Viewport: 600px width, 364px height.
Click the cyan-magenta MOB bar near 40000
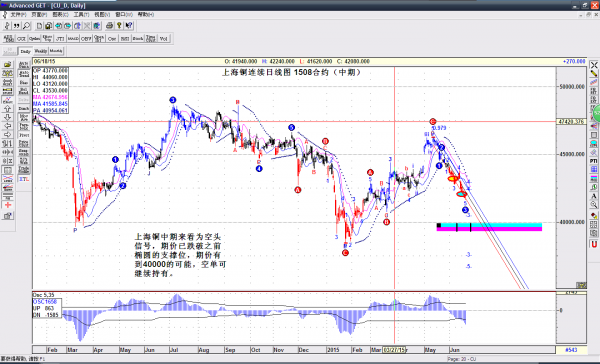489,227
